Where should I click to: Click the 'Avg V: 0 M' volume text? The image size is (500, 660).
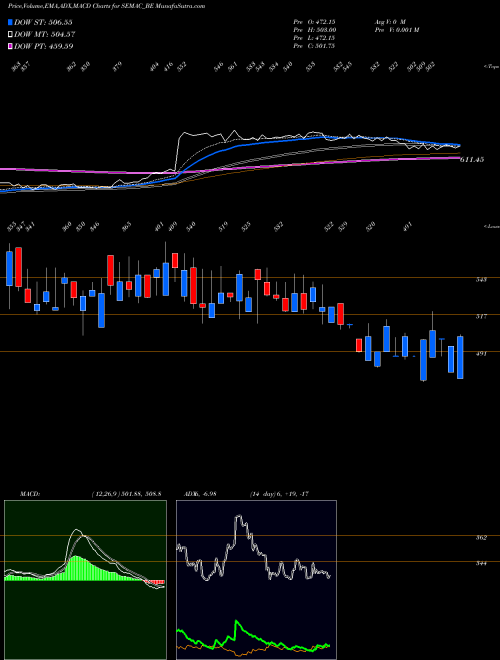(x=390, y=21)
